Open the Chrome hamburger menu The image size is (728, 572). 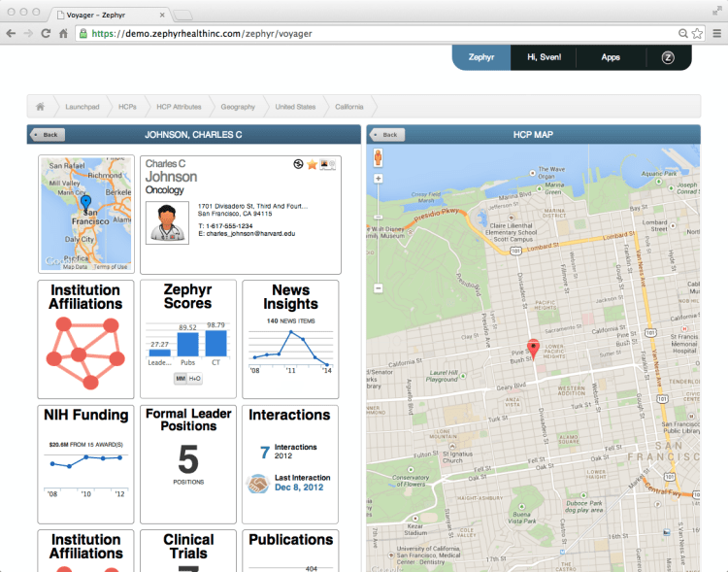click(x=717, y=33)
